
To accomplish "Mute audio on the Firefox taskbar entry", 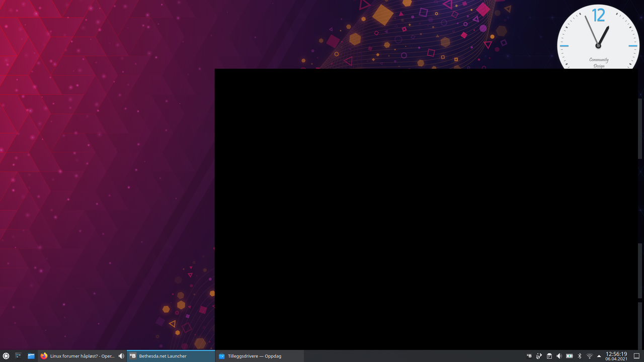I will pyautogui.click(x=121, y=356).
